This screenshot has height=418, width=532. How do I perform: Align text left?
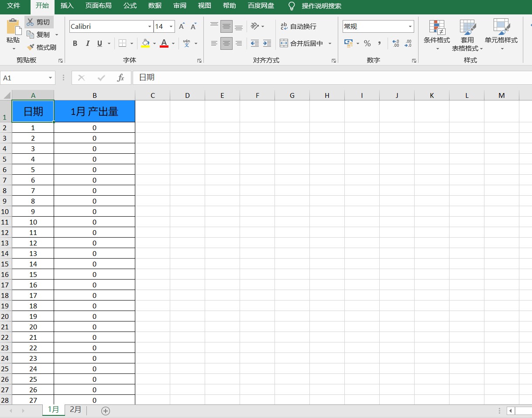click(214, 43)
